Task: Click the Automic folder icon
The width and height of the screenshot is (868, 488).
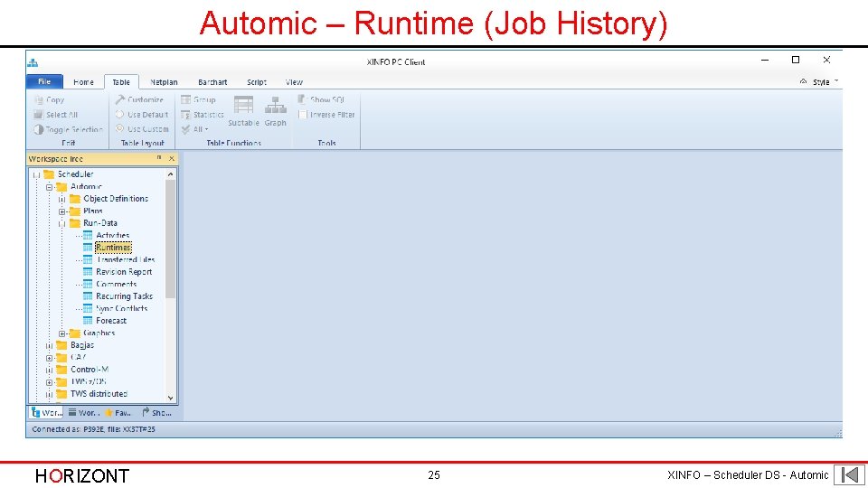Action: pyautogui.click(x=62, y=186)
